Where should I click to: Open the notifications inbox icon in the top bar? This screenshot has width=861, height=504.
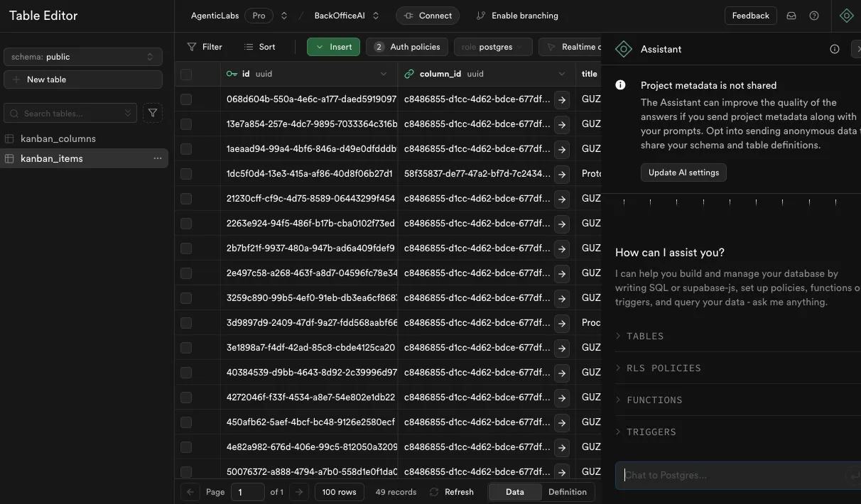coord(791,15)
